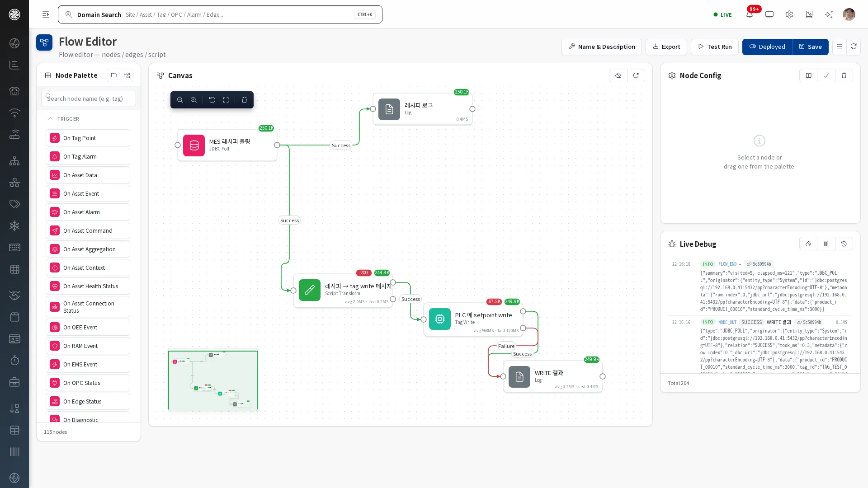Open folder icon in Node Palette header
This screenshot has width=868, height=488.
pyautogui.click(x=113, y=75)
